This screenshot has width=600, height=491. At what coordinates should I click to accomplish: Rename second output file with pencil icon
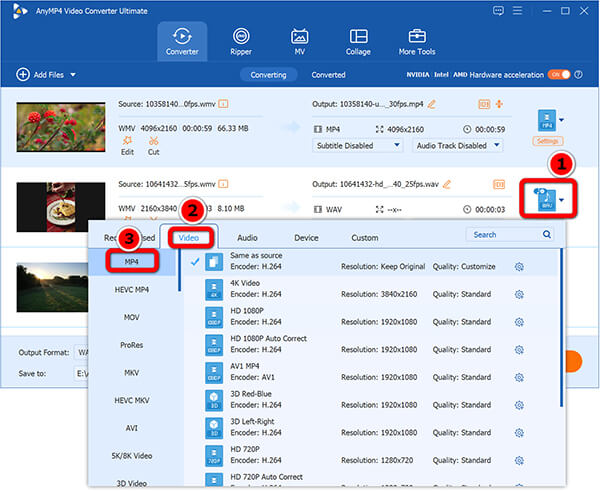447,184
